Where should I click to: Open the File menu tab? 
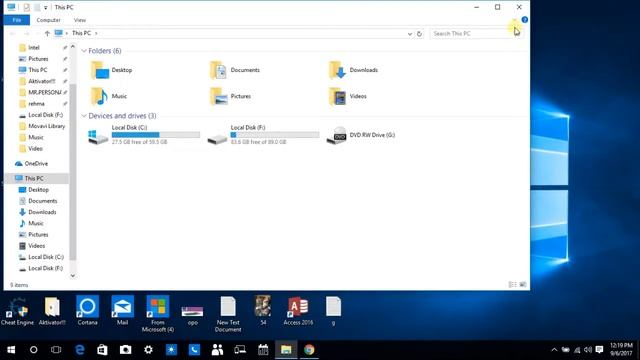pos(17,20)
